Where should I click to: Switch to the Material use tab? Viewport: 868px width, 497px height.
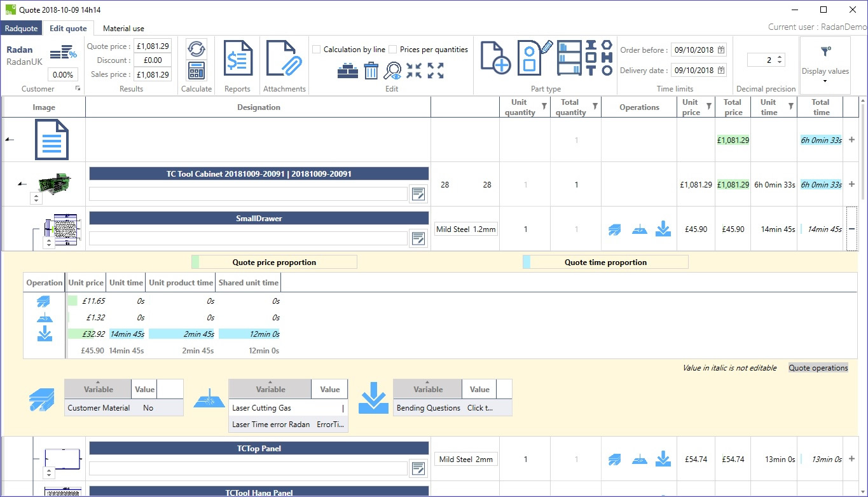click(123, 29)
